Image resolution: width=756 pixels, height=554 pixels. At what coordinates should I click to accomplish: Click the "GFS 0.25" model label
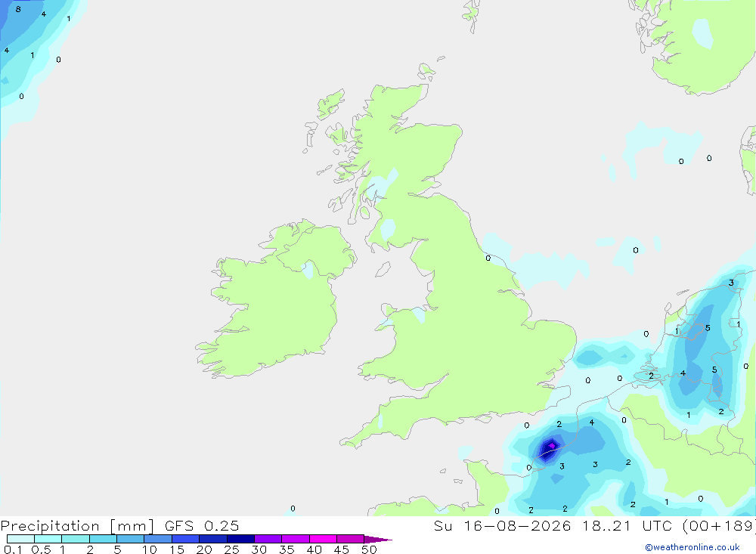(x=202, y=525)
